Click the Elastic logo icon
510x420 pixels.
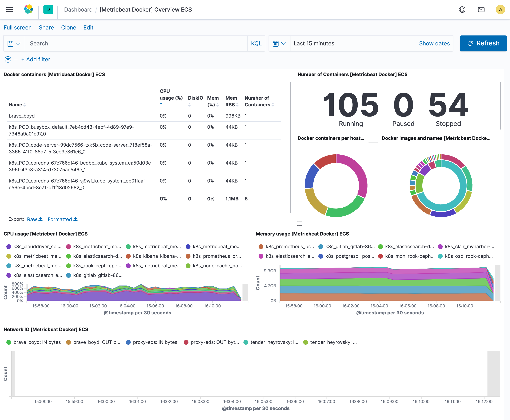(x=28, y=9)
